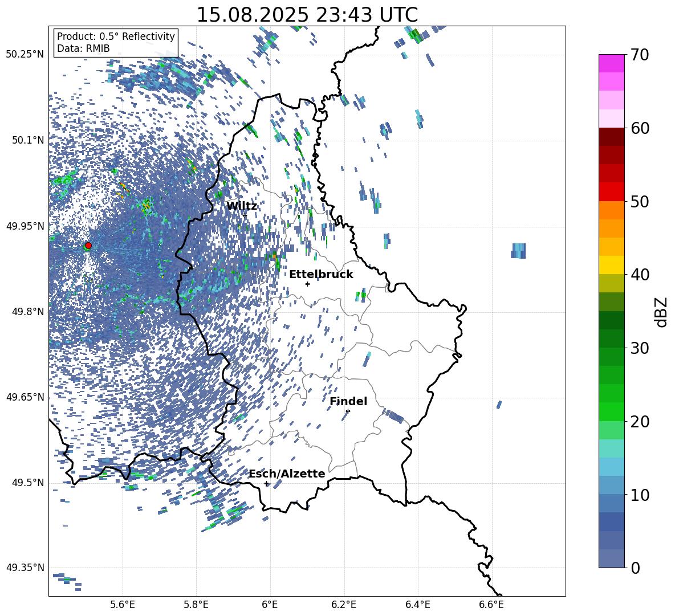The image size is (675, 616).
Task: Click the yellow colorbar swatch at 40
Action: [x=611, y=265]
